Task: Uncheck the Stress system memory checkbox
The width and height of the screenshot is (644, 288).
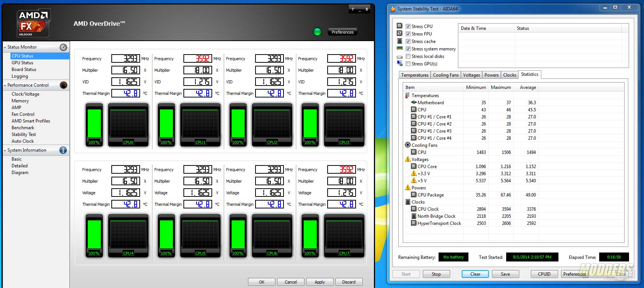Action: (408, 49)
